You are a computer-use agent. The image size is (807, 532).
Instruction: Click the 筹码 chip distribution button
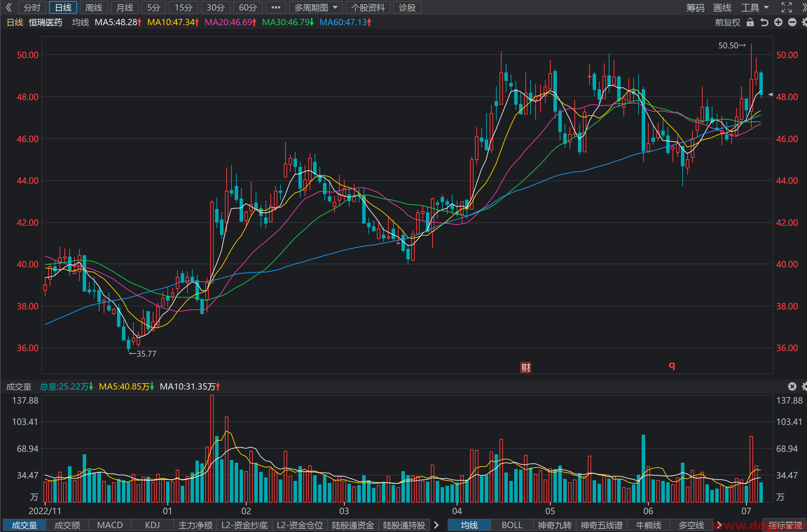click(695, 7)
